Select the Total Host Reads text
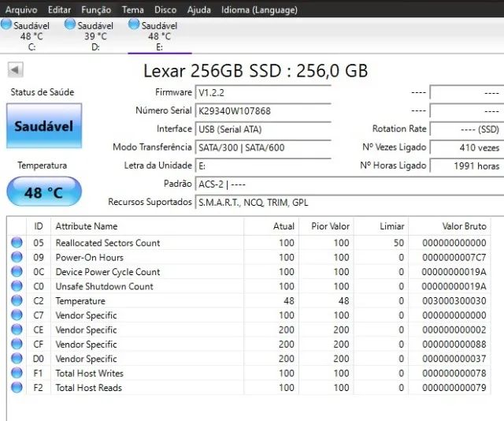This screenshot has width=504, height=421. 89,388
